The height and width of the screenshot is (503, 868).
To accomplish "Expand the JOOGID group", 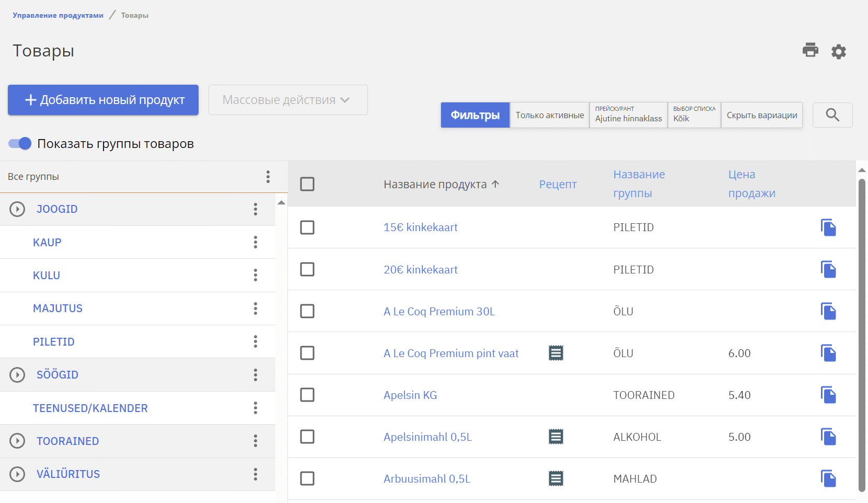I will [17, 209].
